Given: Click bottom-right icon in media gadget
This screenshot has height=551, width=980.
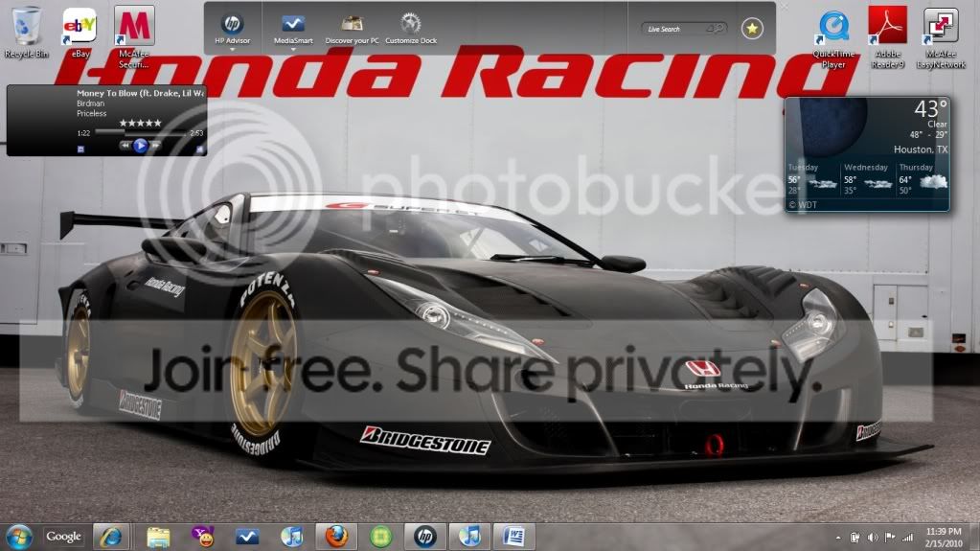Looking at the screenshot, I should click(x=200, y=149).
